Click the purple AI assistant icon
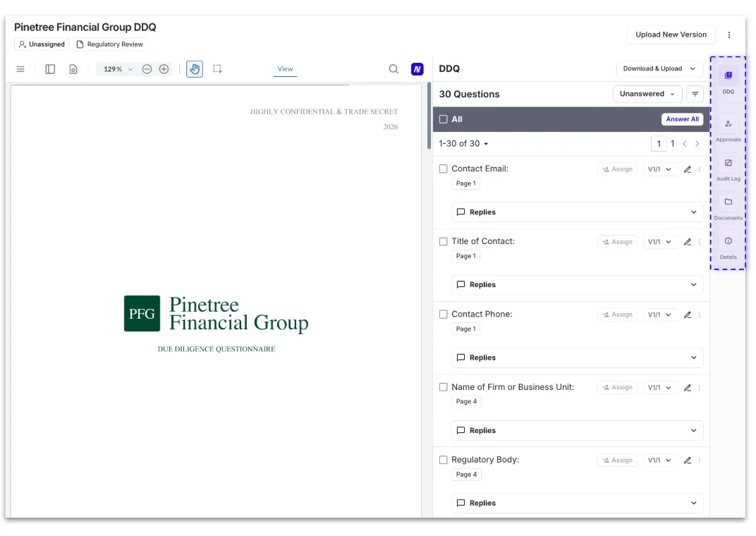Image resolution: width=756 pixels, height=536 pixels. 417,69
